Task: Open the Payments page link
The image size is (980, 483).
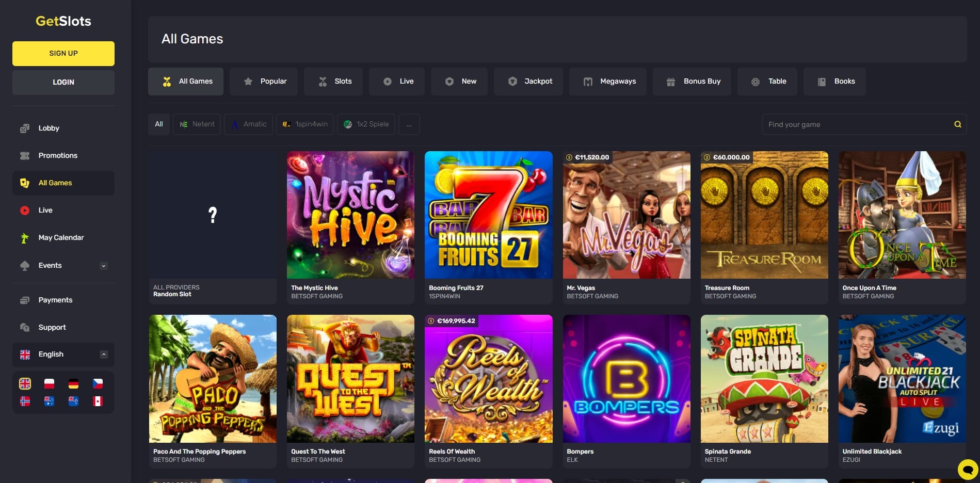Action: pyautogui.click(x=55, y=300)
